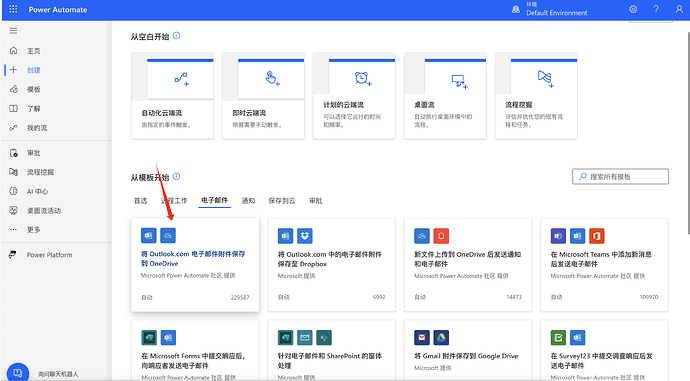
Task: Choose the 流程挖掘 start card
Action: click(x=536, y=96)
